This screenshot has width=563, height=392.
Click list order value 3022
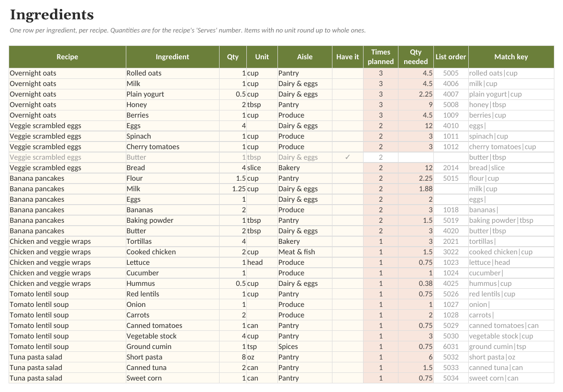(x=451, y=252)
